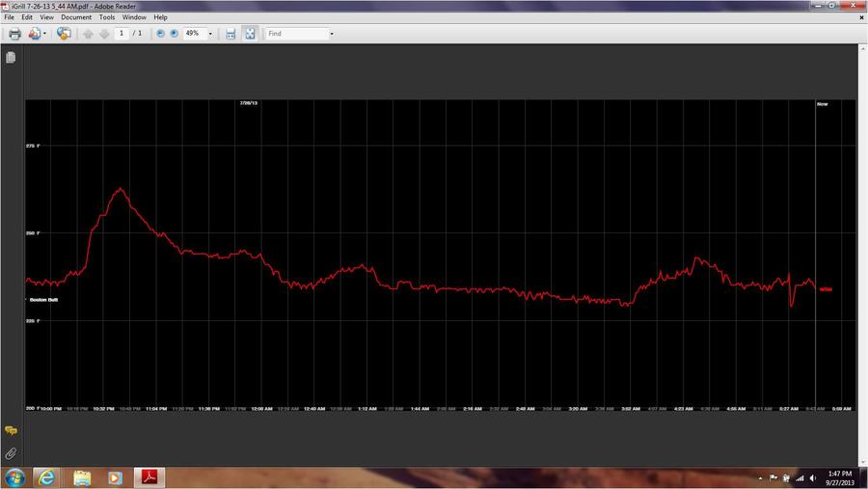Click the page number input field

(x=122, y=34)
